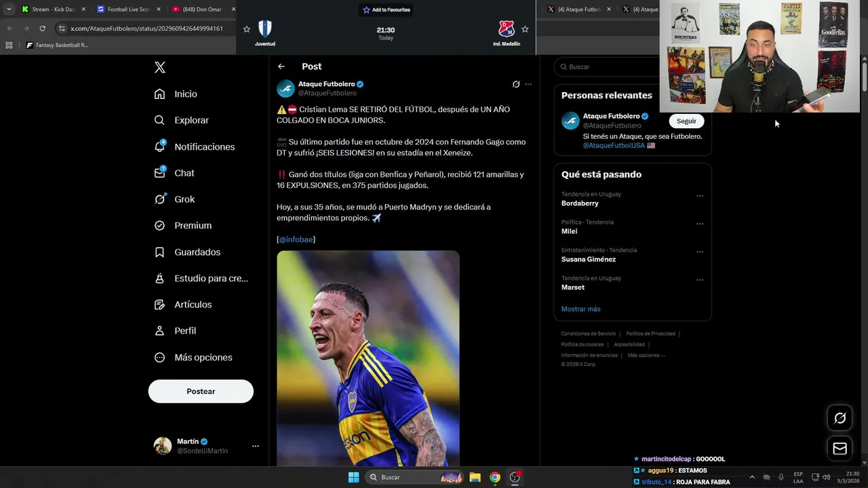Viewport: 868px width, 488px height.
Task: Open the Guardados bookmark icon
Action: (x=159, y=252)
